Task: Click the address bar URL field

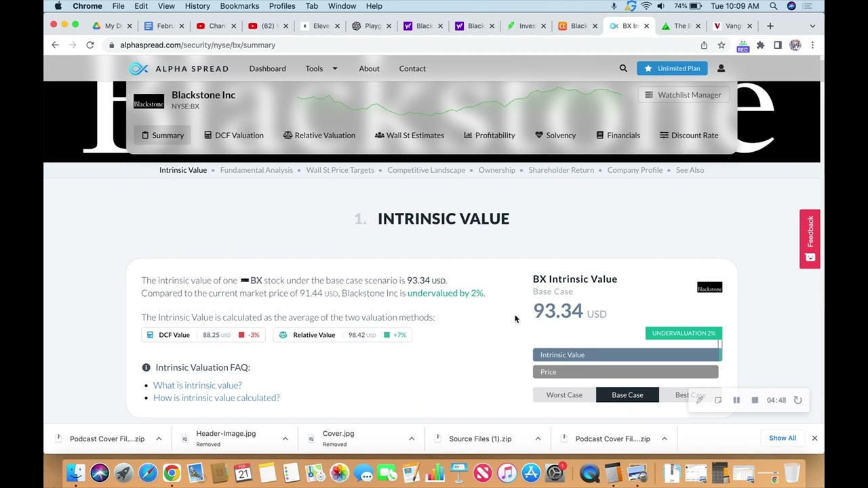Action: point(400,45)
